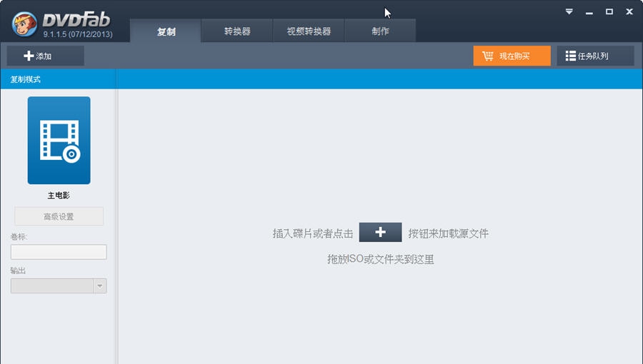The width and height of the screenshot is (643, 364).
Task: Click version text 9.1.1.5 (07/12/2013)
Action: tap(78, 34)
